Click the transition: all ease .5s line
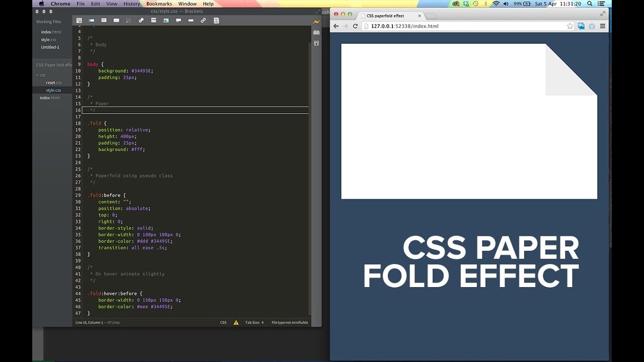Viewport: 644px width, 362px height. (x=132, y=247)
